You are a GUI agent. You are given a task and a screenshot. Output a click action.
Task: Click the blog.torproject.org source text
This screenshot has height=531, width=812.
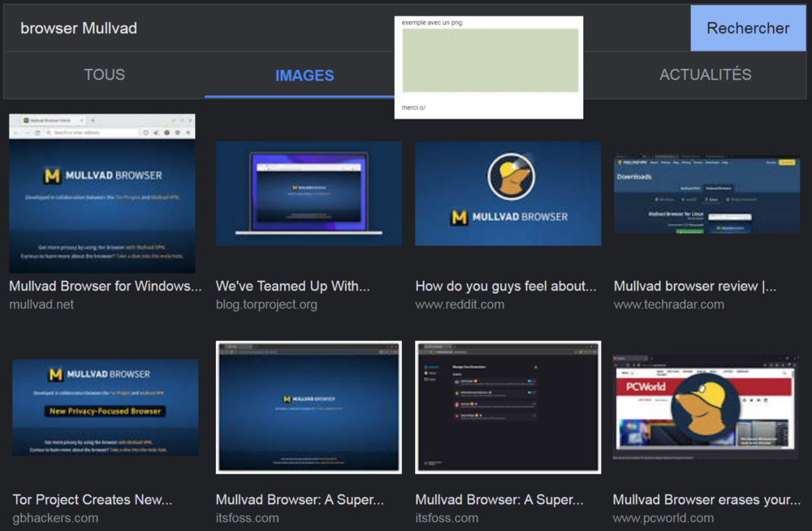[266, 304]
